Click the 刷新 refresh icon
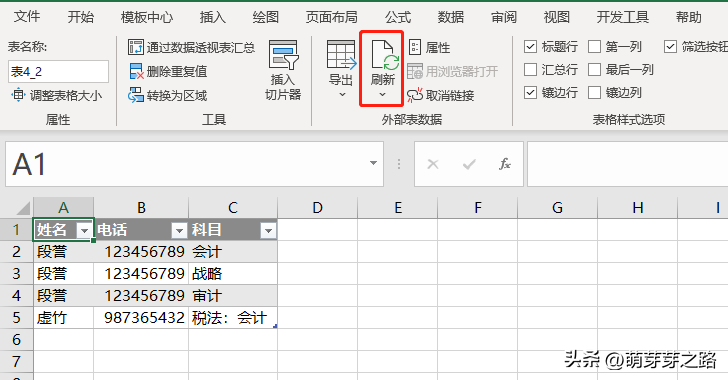The width and height of the screenshot is (728, 380). coord(384,55)
